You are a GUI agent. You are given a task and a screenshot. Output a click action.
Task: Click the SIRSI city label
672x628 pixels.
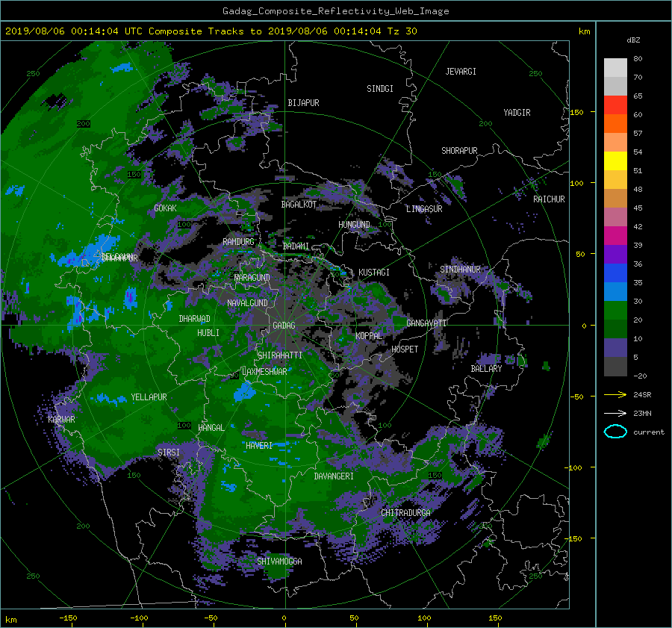[x=169, y=453]
